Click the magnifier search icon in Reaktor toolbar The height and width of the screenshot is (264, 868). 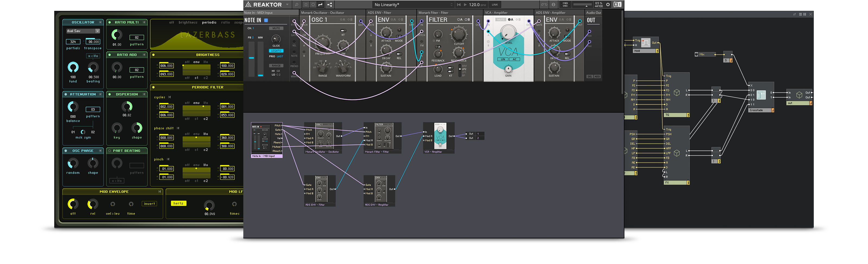[296, 5]
